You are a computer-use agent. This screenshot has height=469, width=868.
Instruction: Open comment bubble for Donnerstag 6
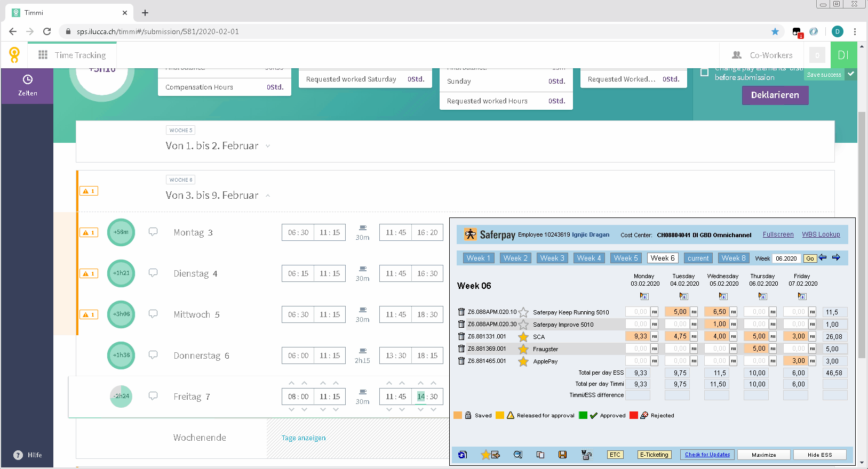click(153, 355)
